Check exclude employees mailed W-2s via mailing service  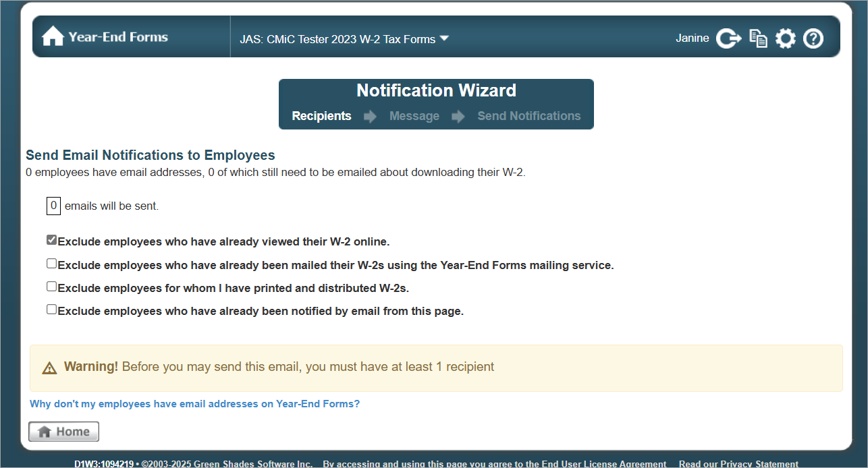point(51,264)
